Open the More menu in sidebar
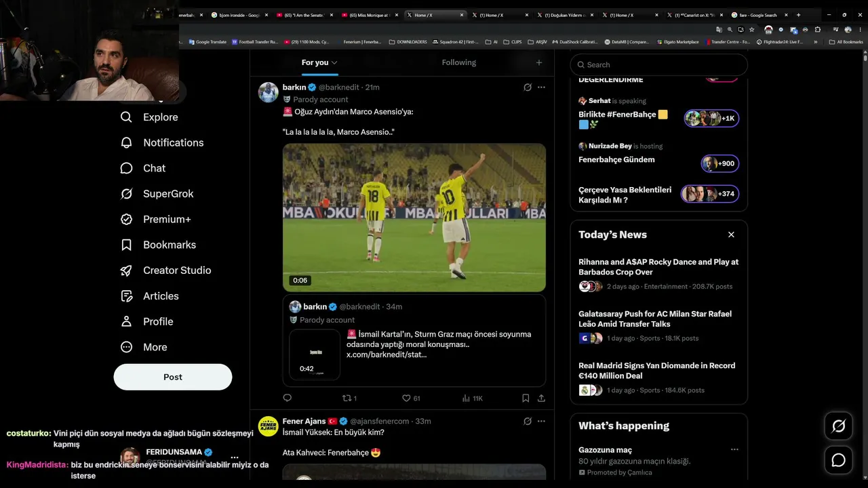 pos(143,347)
